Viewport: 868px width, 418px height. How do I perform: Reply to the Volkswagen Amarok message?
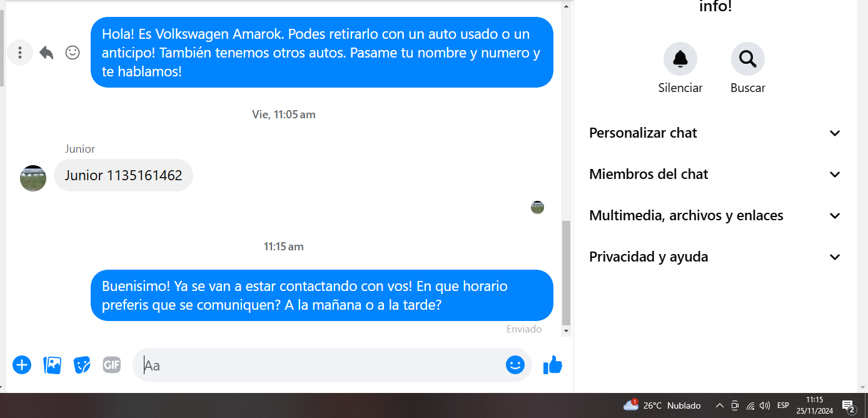tap(46, 53)
